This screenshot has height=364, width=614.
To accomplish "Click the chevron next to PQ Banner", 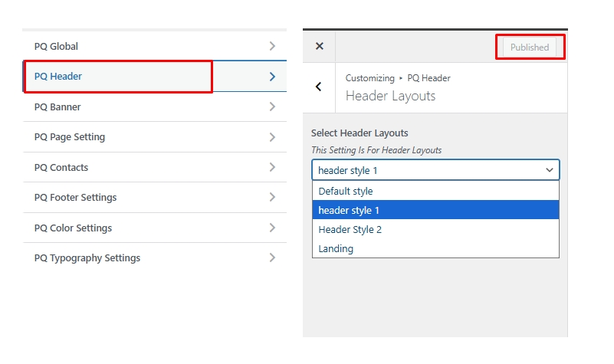I will [272, 107].
